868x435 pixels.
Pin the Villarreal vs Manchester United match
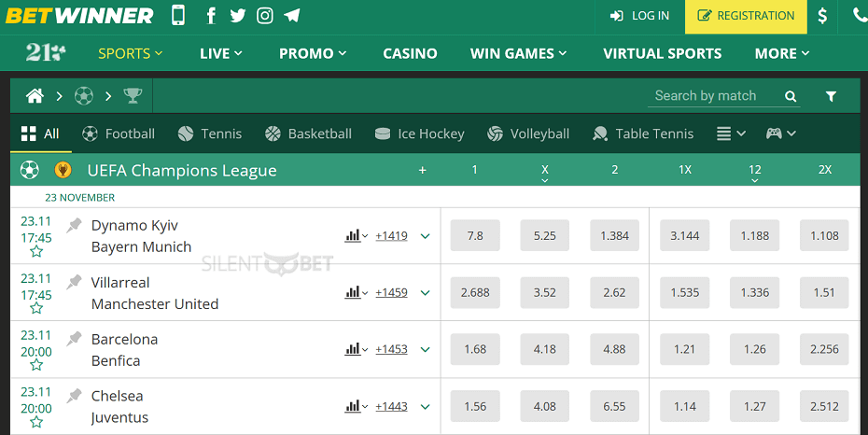[x=74, y=282]
